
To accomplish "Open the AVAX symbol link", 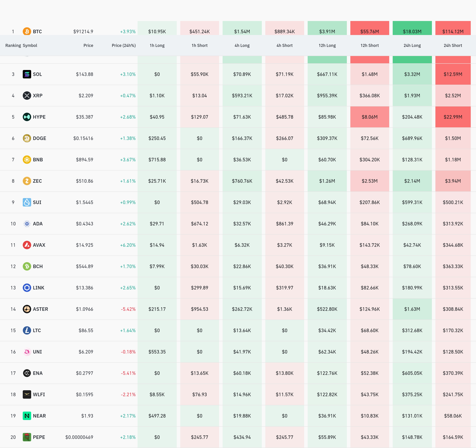I will [x=39, y=245].
